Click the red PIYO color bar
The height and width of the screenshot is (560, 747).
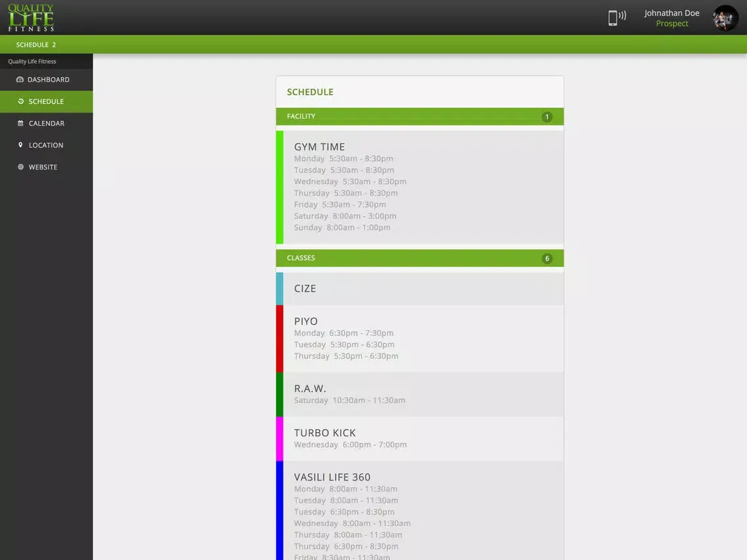[x=279, y=338]
